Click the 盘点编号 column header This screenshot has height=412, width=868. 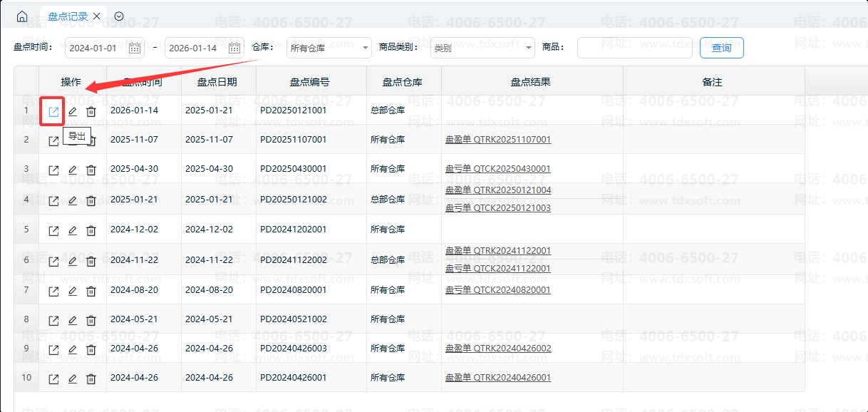[x=311, y=82]
